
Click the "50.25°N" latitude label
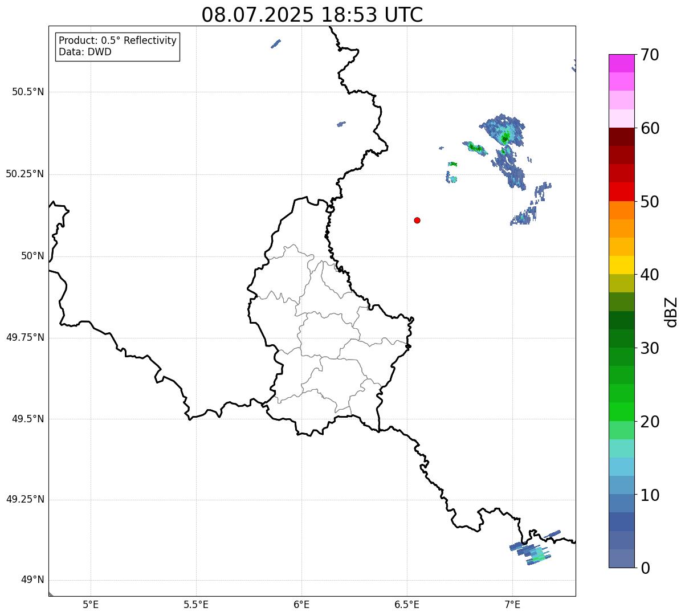coord(25,174)
